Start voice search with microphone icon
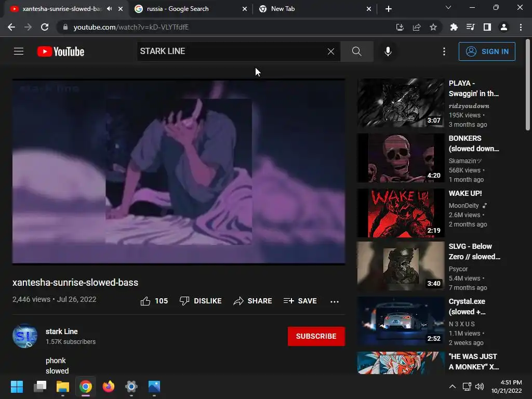This screenshot has width=532, height=399. pos(388,51)
